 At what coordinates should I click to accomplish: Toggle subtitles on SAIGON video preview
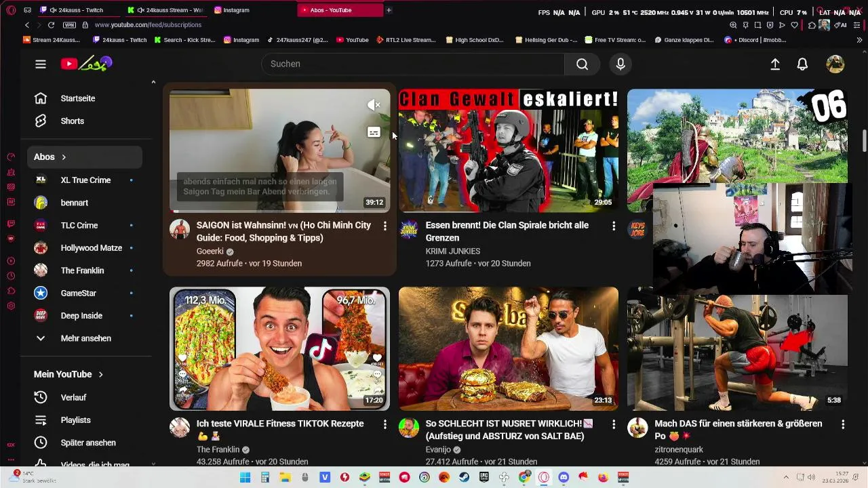[x=374, y=133]
